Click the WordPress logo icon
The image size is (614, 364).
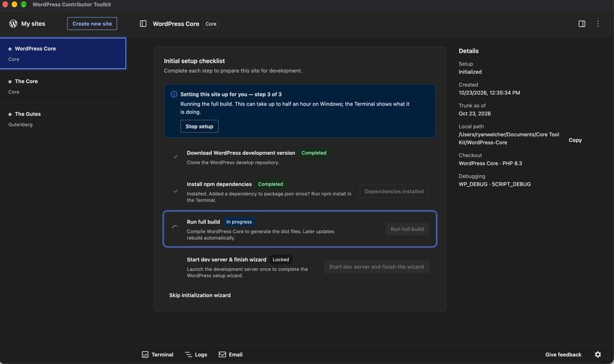click(13, 23)
